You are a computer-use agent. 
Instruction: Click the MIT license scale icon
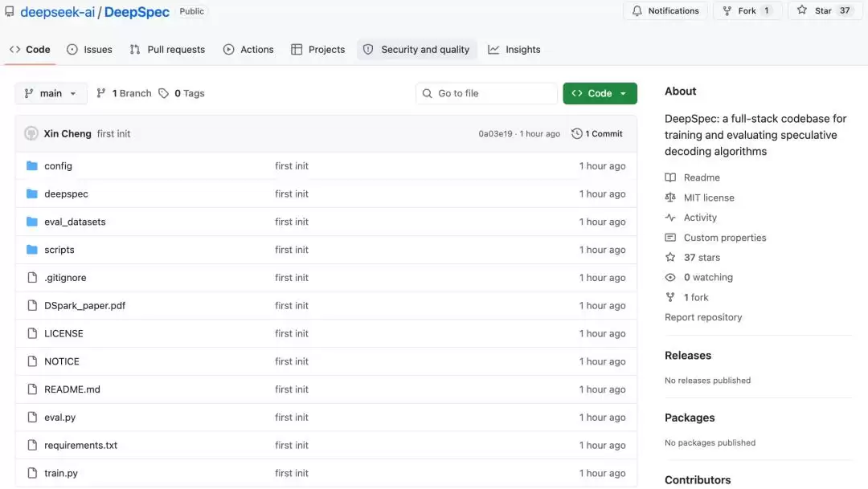(x=670, y=198)
